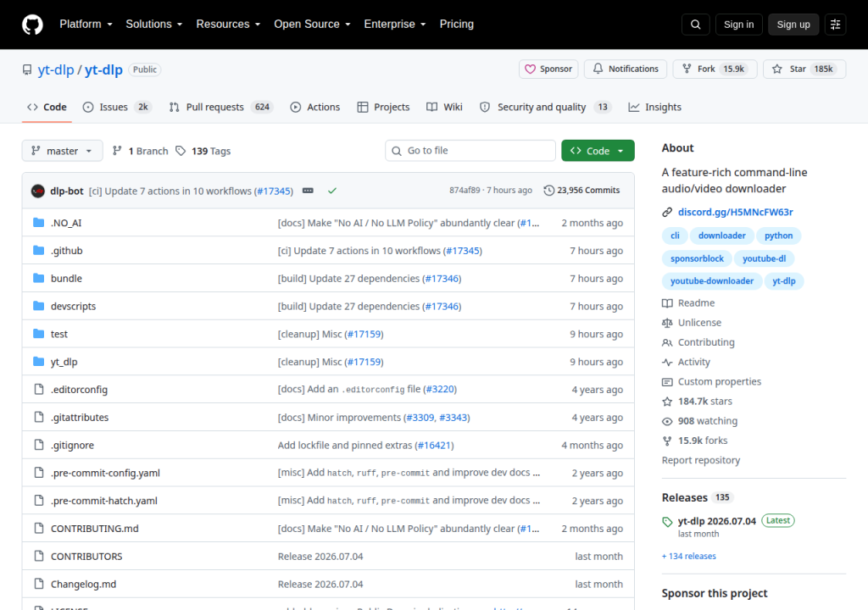This screenshot has height=610, width=868.
Task: Click the scale icon beside Unlicense
Action: [x=667, y=323]
